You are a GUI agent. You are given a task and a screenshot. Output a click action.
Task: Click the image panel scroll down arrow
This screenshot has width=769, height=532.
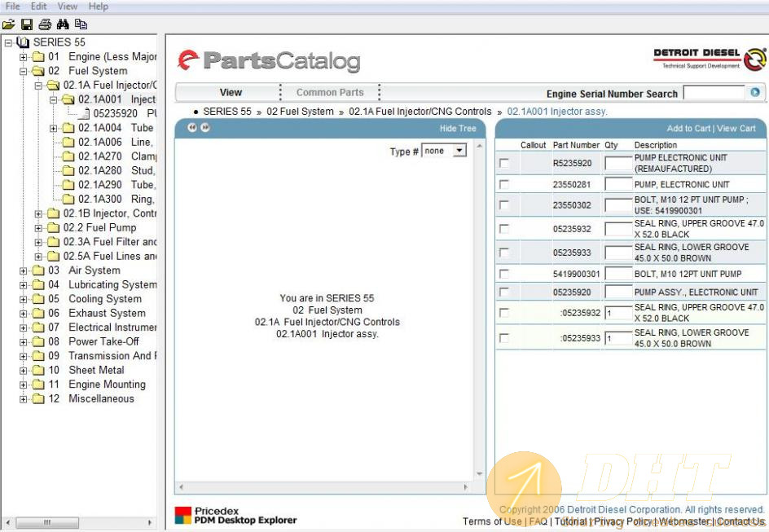pos(479,473)
